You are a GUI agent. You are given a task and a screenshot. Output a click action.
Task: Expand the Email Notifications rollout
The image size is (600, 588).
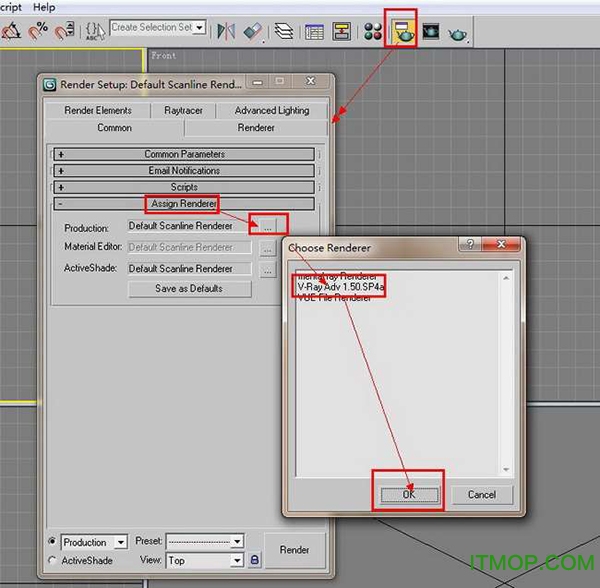tap(184, 171)
